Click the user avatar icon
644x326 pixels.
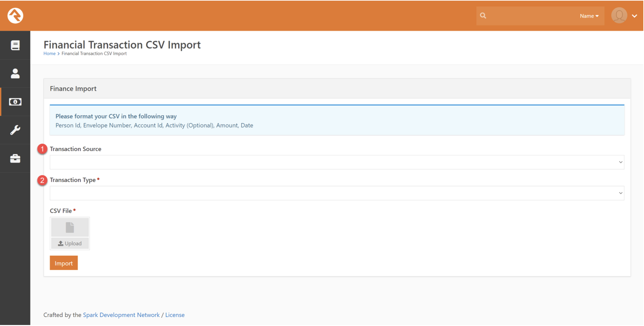619,16
